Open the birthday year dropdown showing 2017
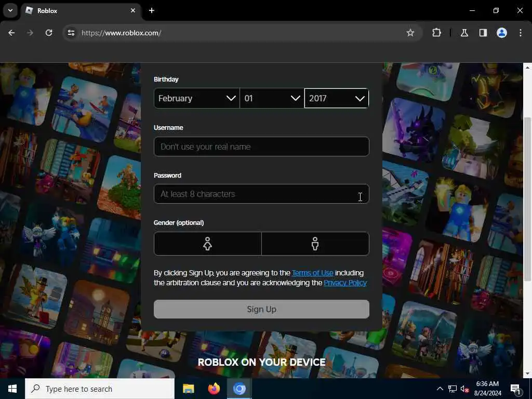Viewport: 532px width, 399px height. [x=337, y=98]
